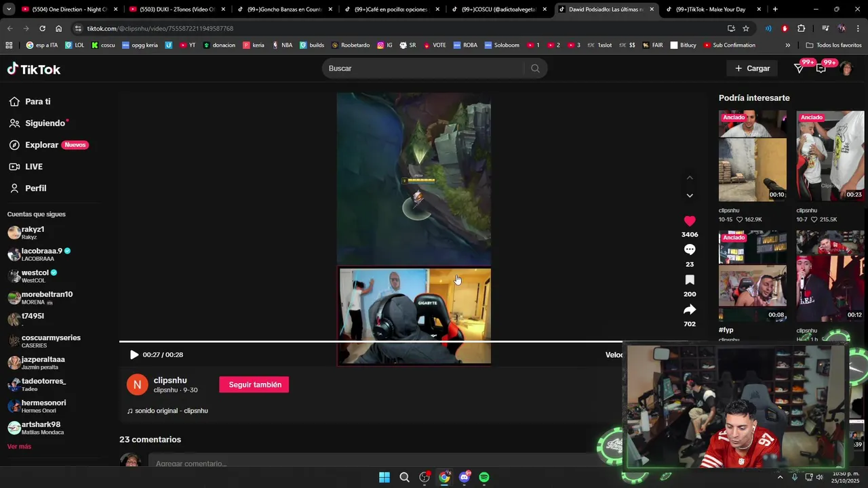This screenshot has height=488, width=868.
Task: Open suggested video with 215.5K views
Action: click(830, 156)
